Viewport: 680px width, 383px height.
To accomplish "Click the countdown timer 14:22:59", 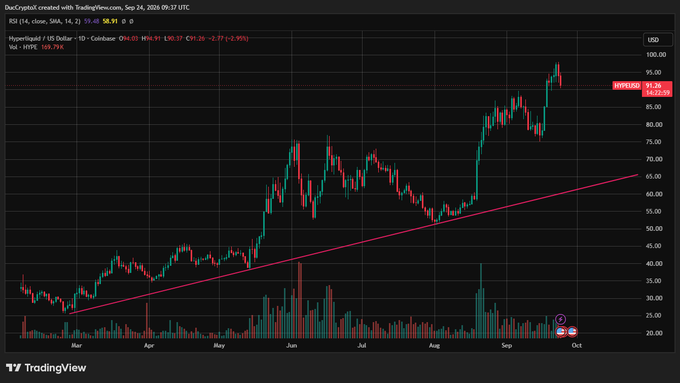I will [657, 93].
